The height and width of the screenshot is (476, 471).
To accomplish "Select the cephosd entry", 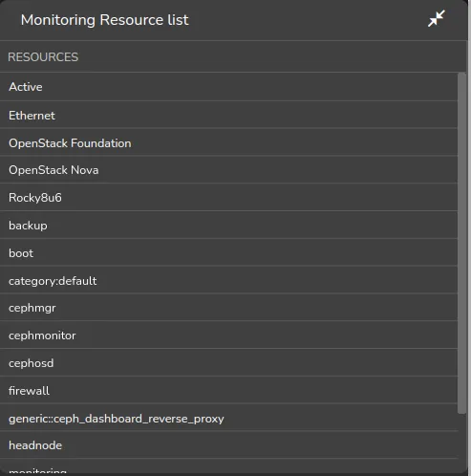I will [x=228, y=362].
